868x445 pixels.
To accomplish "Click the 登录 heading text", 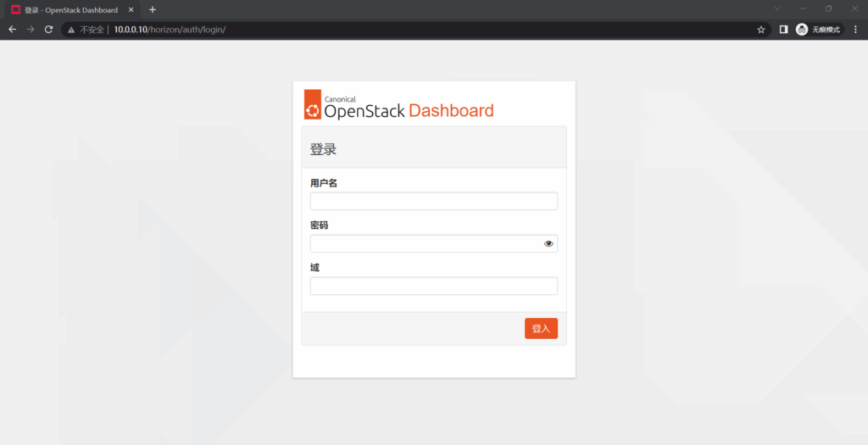I will coord(323,149).
